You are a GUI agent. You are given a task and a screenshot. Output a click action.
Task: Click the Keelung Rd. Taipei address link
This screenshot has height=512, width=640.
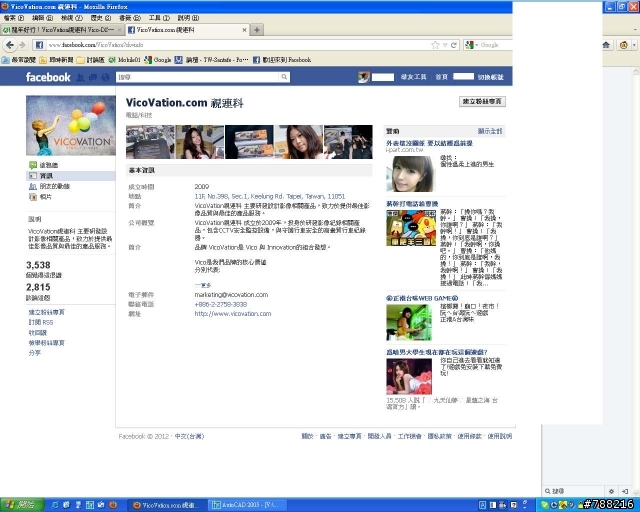[269, 196]
